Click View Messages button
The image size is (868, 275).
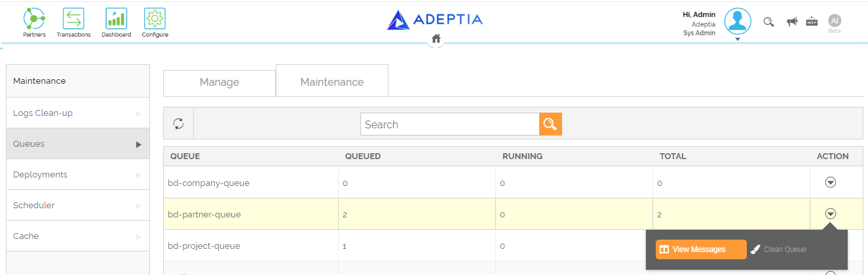tap(701, 249)
